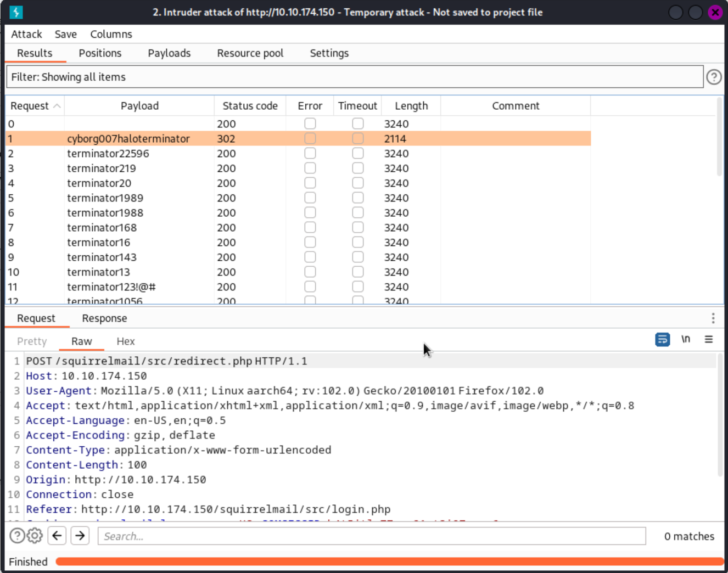The image size is (728, 573).
Task: Sort by Error column header
Action: pos(310,106)
